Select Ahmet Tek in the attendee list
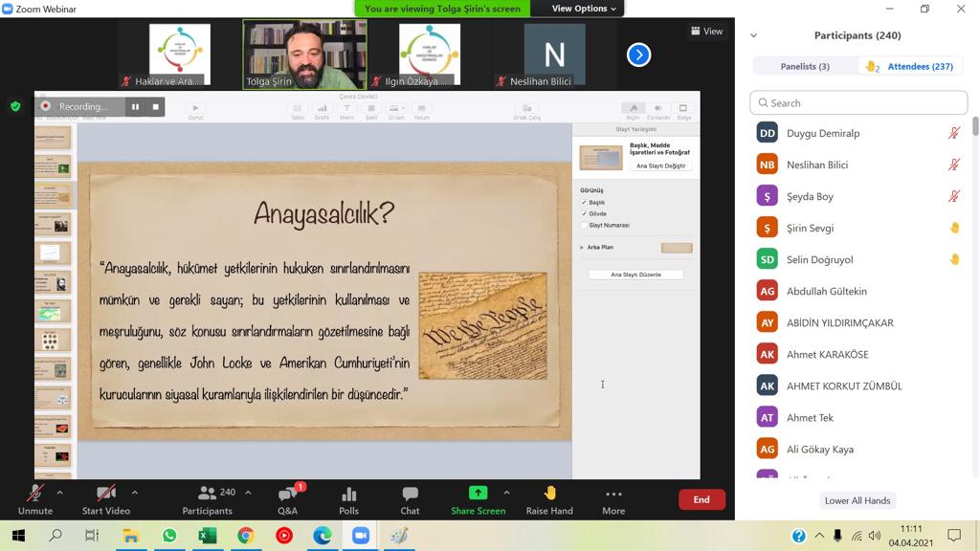The height and width of the screenshot is (551, 980). [x=860, y=417]
